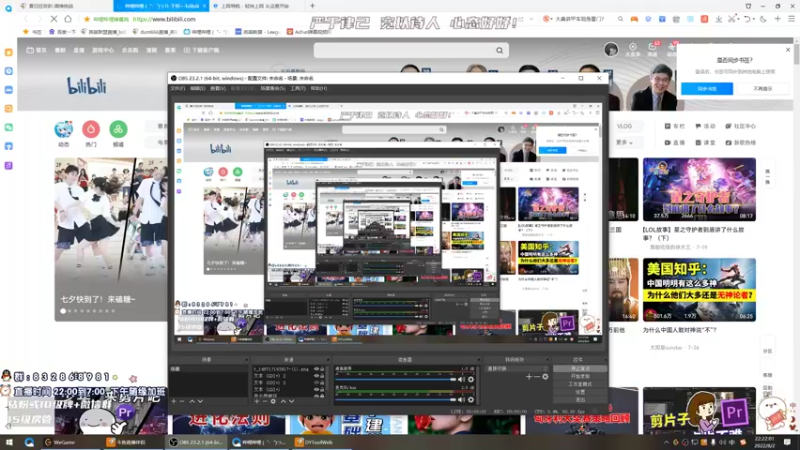The width and height of the screenshot is (800, 450).
Task: Click the bilibili search input field
Action: tap(403, 50)
